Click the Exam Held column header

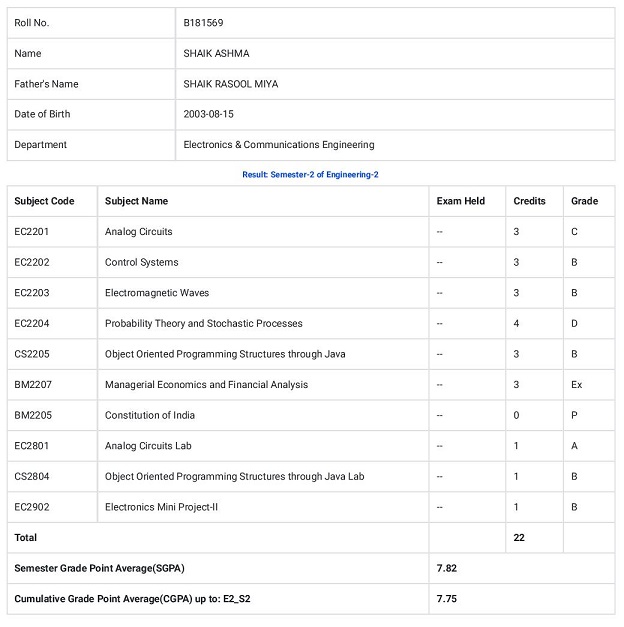point(461,201)
